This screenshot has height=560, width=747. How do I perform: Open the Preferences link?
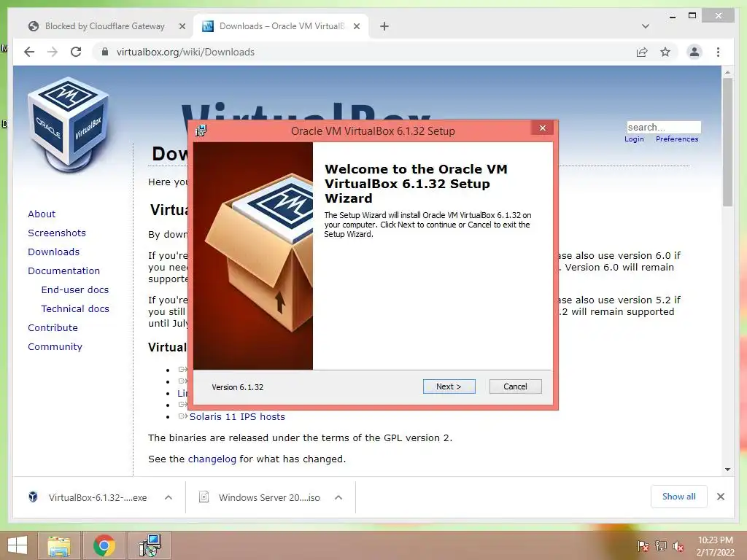click(x=677, y=139)
